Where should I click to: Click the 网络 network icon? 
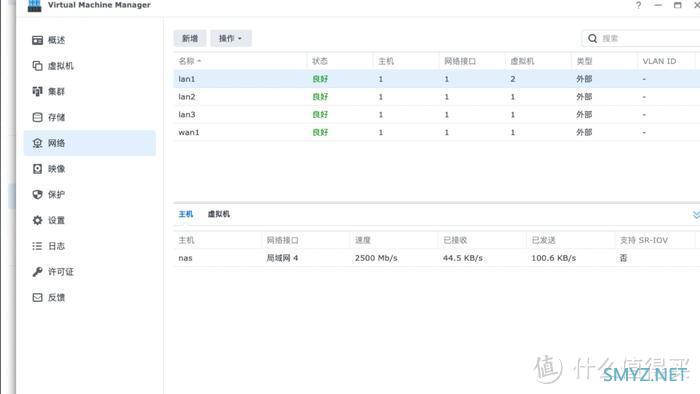coord(38,143)
